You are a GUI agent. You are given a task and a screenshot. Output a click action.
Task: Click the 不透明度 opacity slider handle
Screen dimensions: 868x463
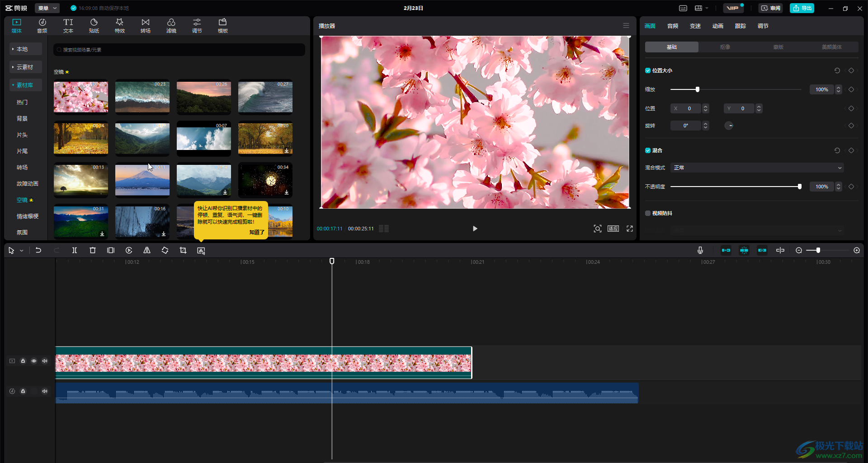(800, 187)
